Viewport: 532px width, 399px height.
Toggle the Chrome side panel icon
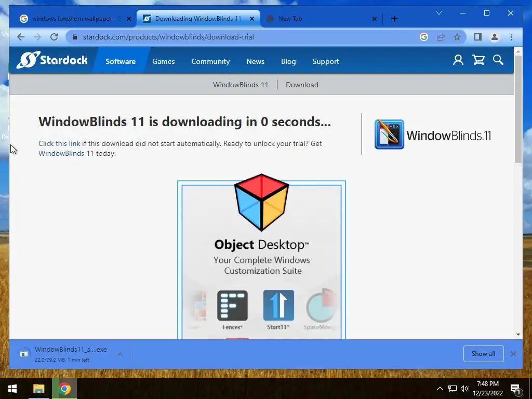[x=478, y=37]
